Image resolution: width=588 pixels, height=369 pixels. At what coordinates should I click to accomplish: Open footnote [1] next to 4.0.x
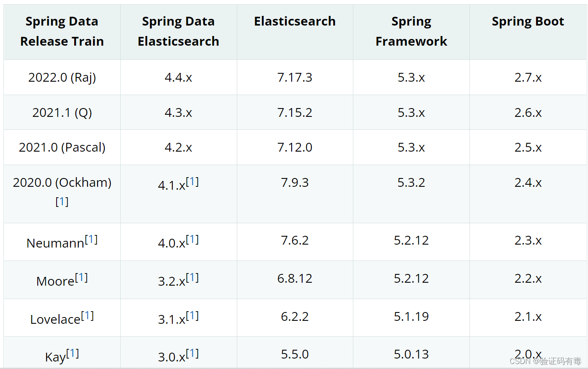click(192, 240)
